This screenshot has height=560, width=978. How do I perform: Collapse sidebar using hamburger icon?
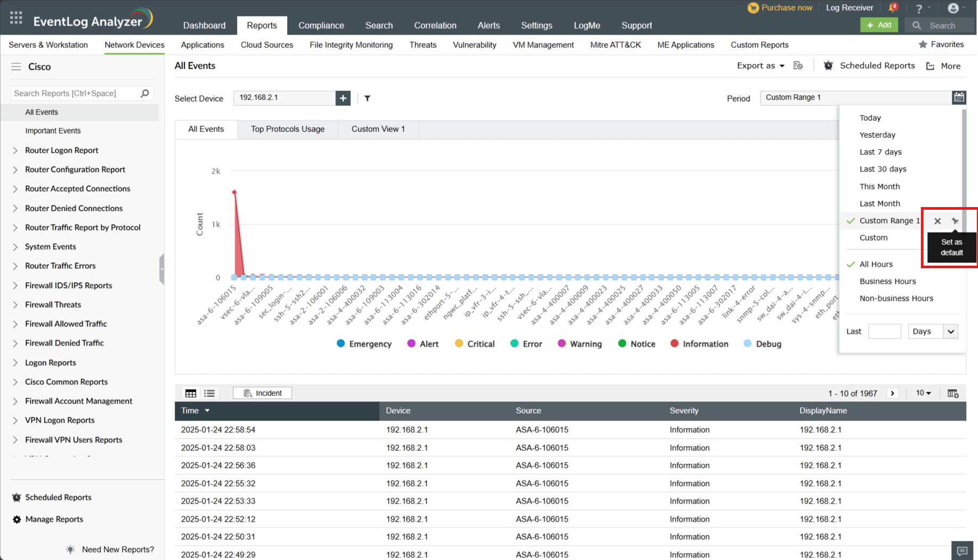pos(16,67)
